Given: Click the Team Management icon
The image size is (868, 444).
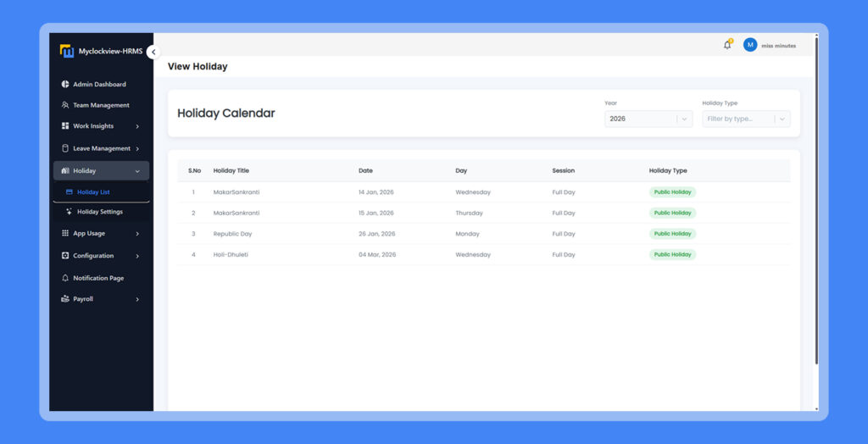Looking at the screenshot, I should (x=65, y=105).
